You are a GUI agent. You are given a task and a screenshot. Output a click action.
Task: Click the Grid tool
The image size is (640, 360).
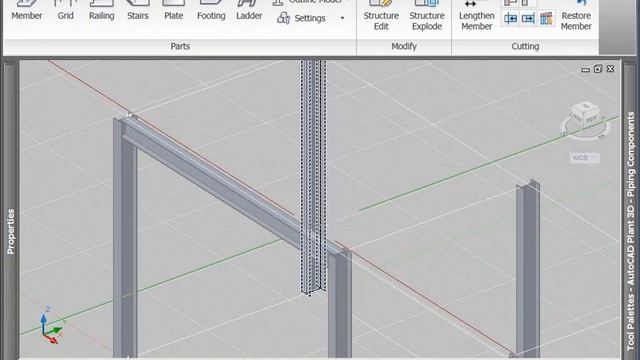[x=65, y=11]
